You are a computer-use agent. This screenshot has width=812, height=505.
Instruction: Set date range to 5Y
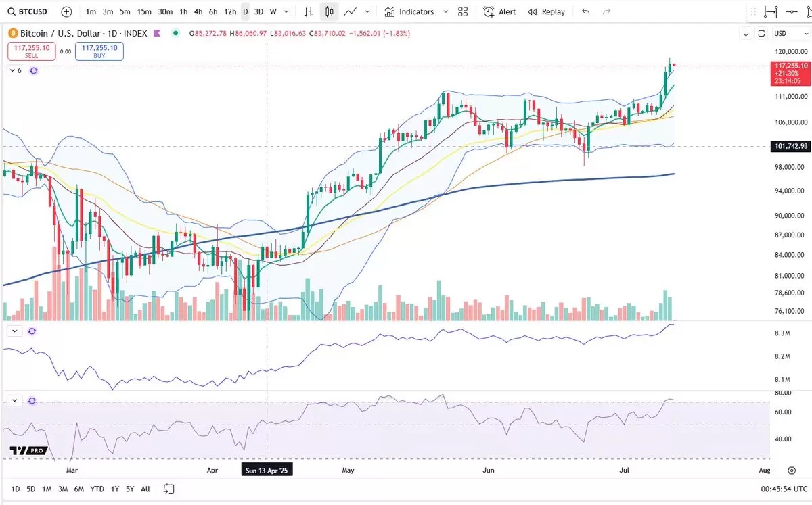click(130, 489)
